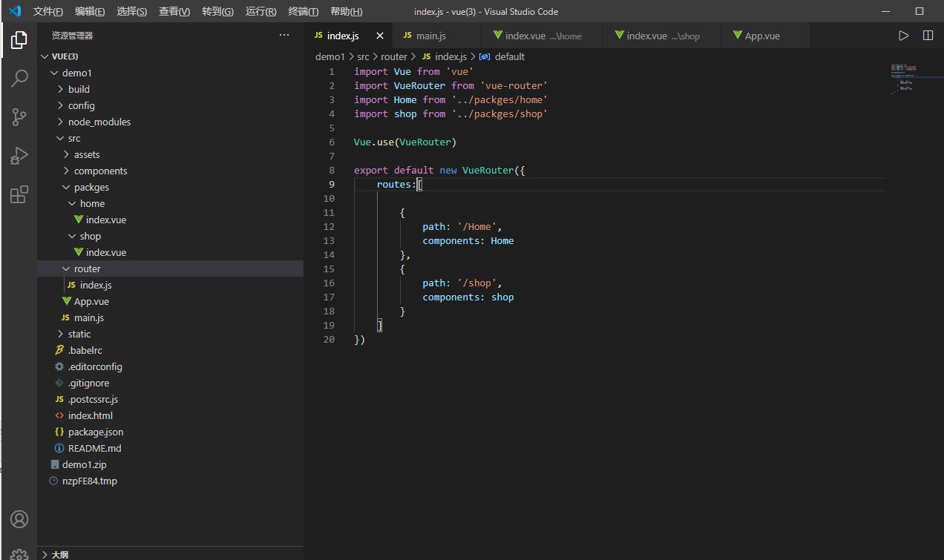Collapse the VUE(3) workspace root

point(170,56)
